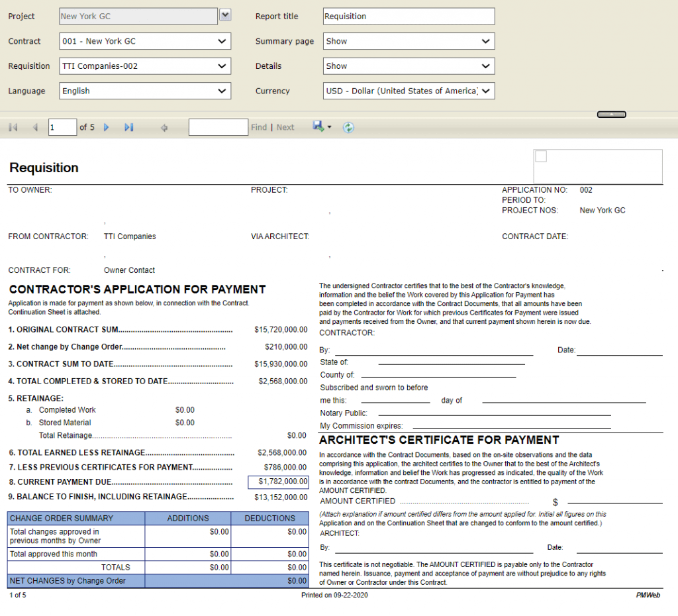678x616 pixels.
Task: Click the ADDITIONS column header
Action: 187,518
